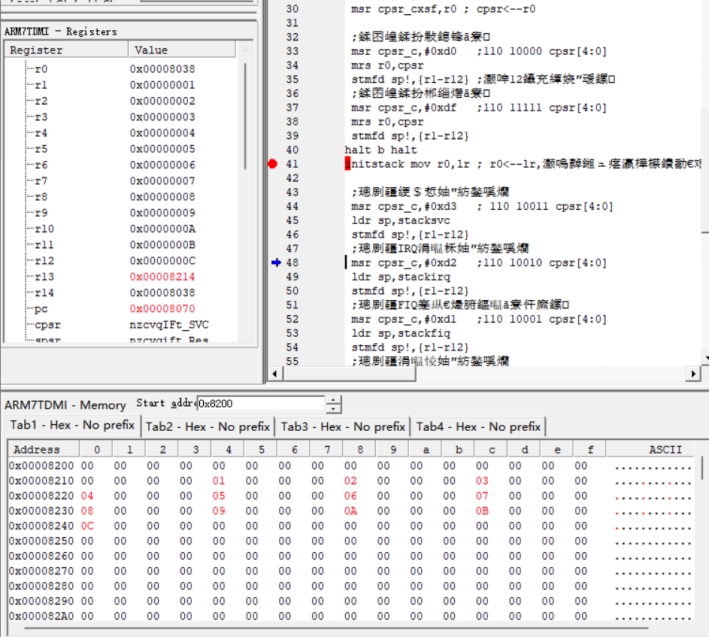
Task: Switch to Tab3 - Hex - No prefix
Action: (x=343, y=427)
